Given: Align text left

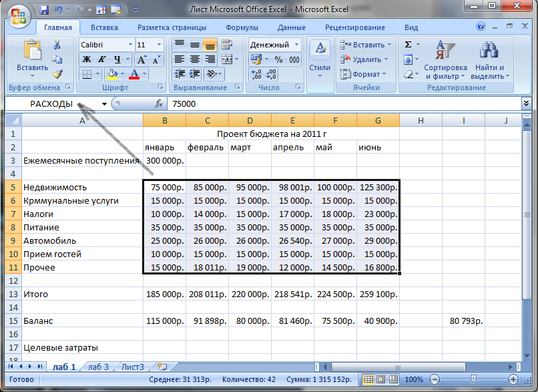Looking at the screenshot, I should click(179, 59).
